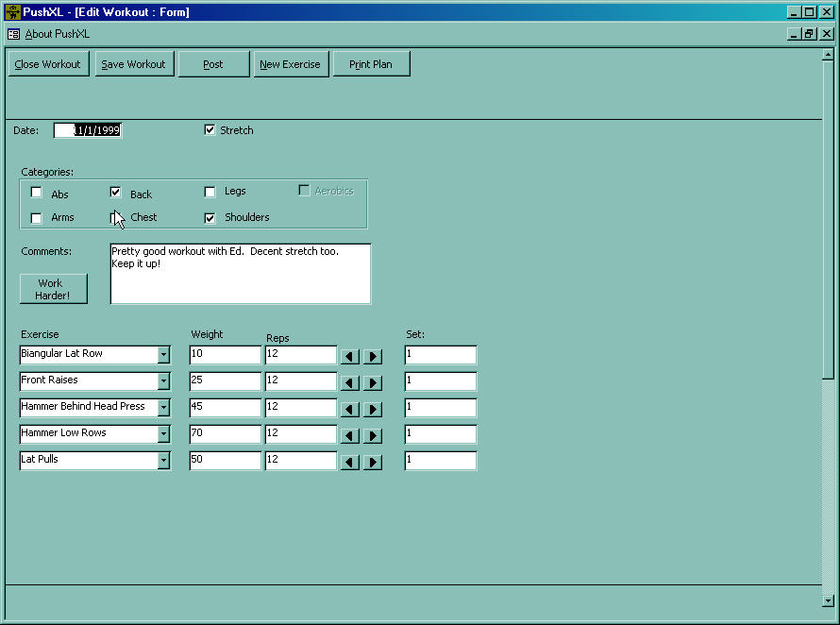This screenshot has width=840, height=625.
Task: Click the weight field showing 25
Action: pos(225,381)
